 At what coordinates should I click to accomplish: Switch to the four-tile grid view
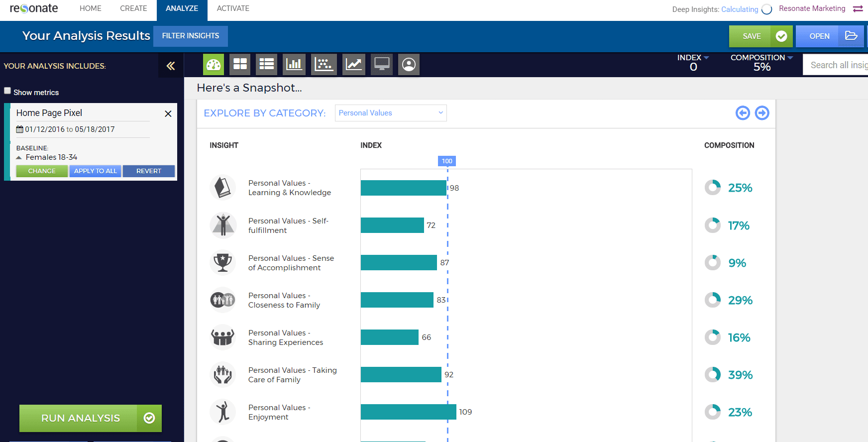[240, 65]
